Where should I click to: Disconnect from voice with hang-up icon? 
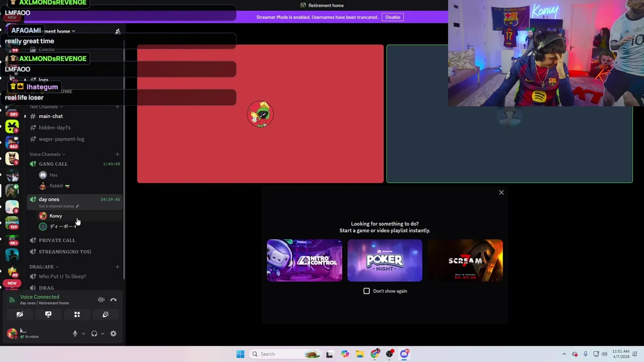[113, 300]
